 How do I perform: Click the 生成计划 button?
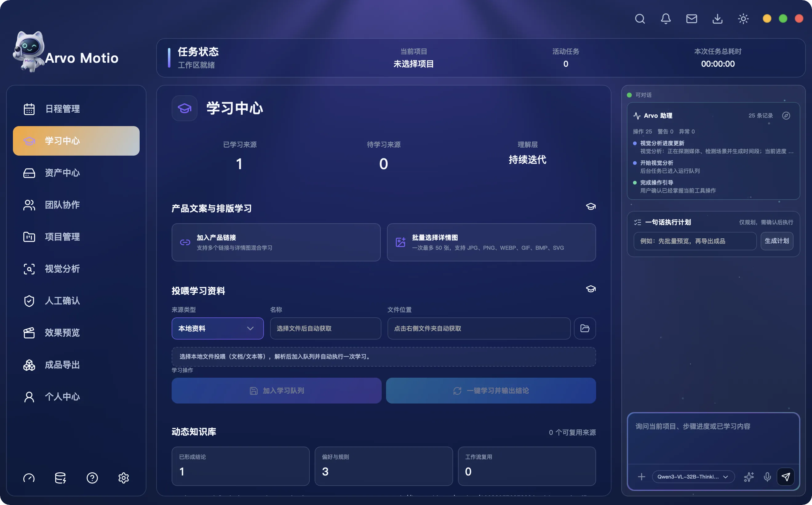pyautogui.click(x=777, y=241)
